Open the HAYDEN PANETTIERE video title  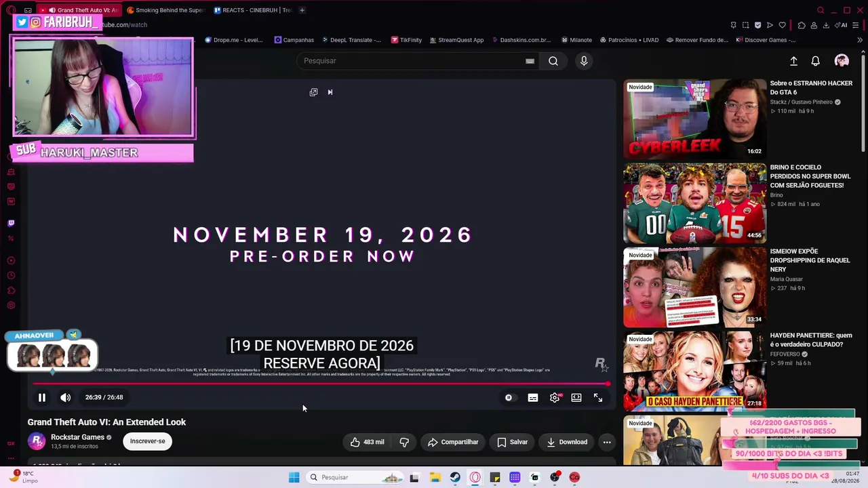pos(811,340)
